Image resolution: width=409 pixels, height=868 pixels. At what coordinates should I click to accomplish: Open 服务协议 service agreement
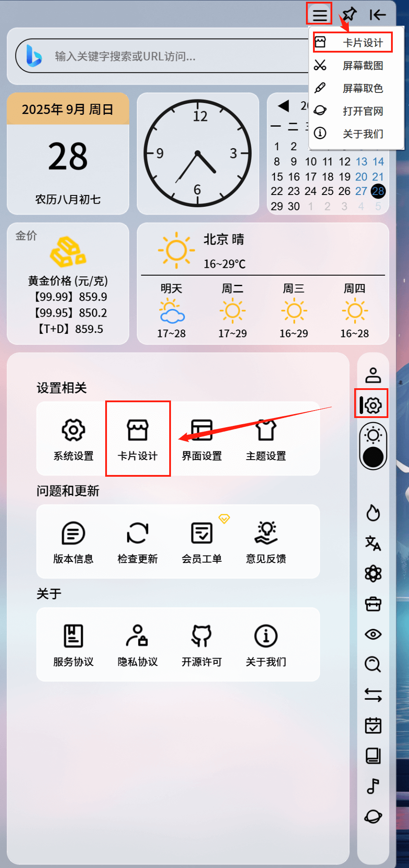(x=73, y=645)
